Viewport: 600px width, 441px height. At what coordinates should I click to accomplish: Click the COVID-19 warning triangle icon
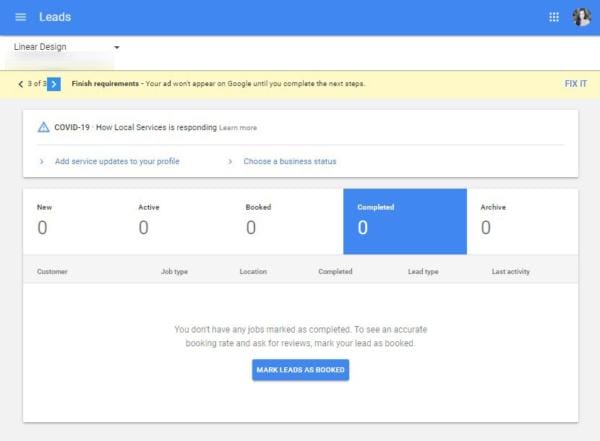44,127
